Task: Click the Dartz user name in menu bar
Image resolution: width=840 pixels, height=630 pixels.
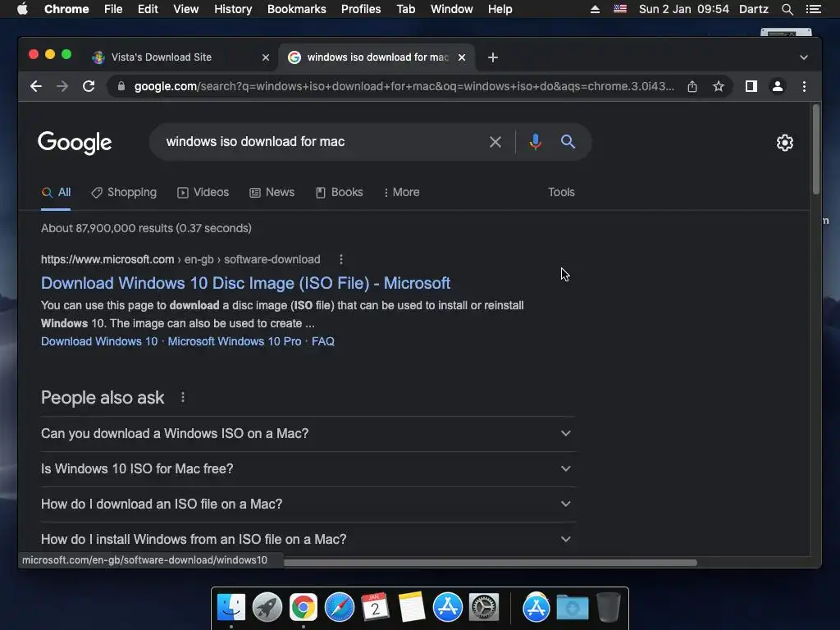Action: pyautogui.click(x=754, y=9)
